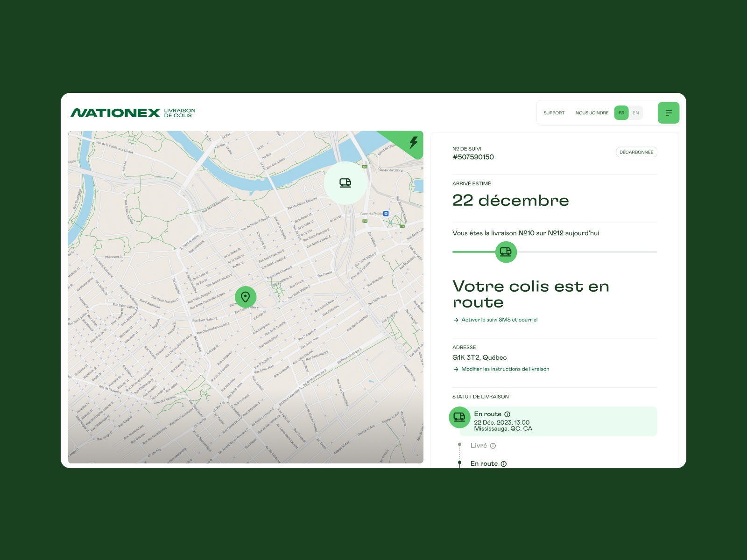Select the FR language option
The width and height of the screenshot is (747, 560).
coord(621,112)
